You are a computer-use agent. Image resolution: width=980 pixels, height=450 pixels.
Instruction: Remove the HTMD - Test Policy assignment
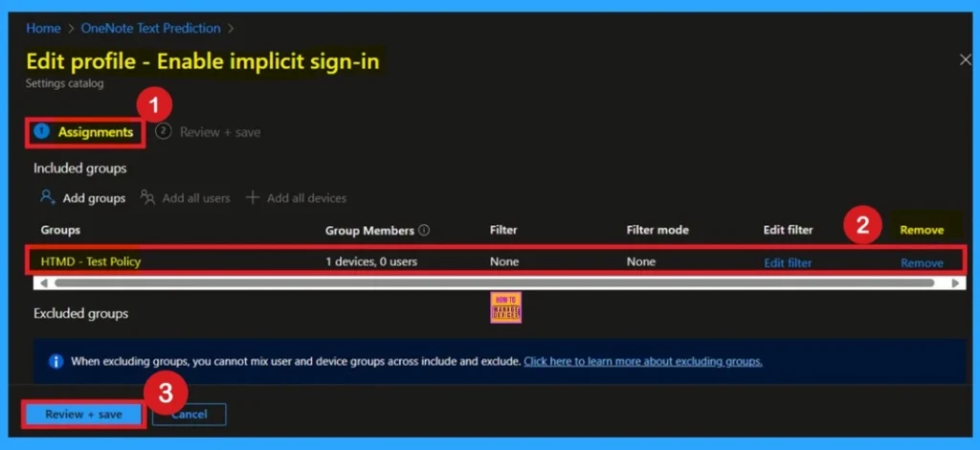[922, 263]
